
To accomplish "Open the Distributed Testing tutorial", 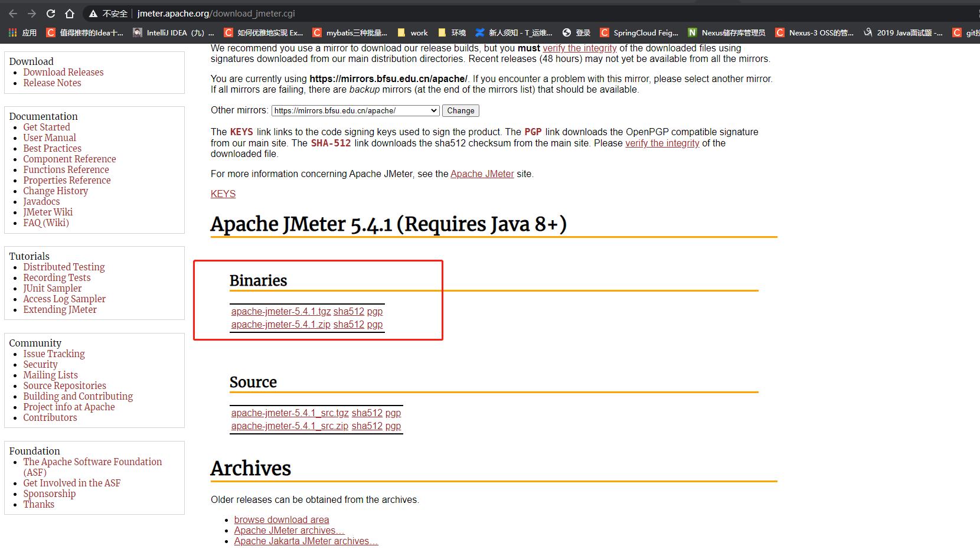I will coord(64,267).
